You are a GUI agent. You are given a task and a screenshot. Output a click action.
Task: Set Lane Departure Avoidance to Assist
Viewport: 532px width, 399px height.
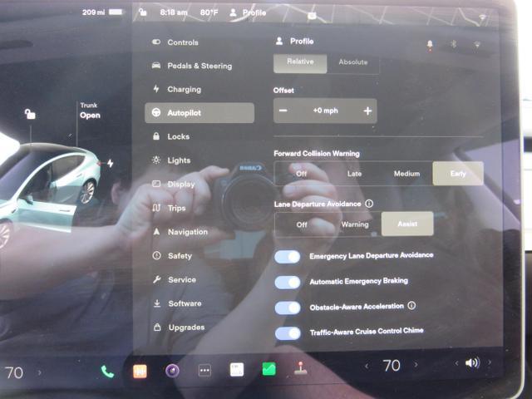click(407, 224)
